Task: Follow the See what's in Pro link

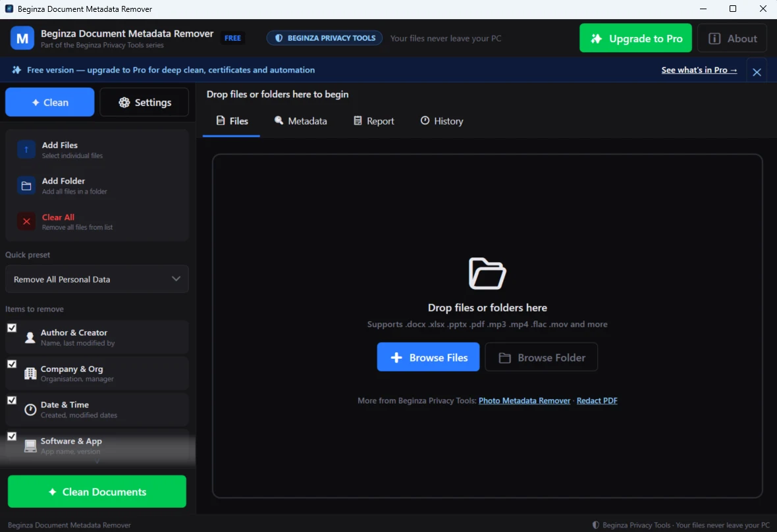Action: (699, 70)
